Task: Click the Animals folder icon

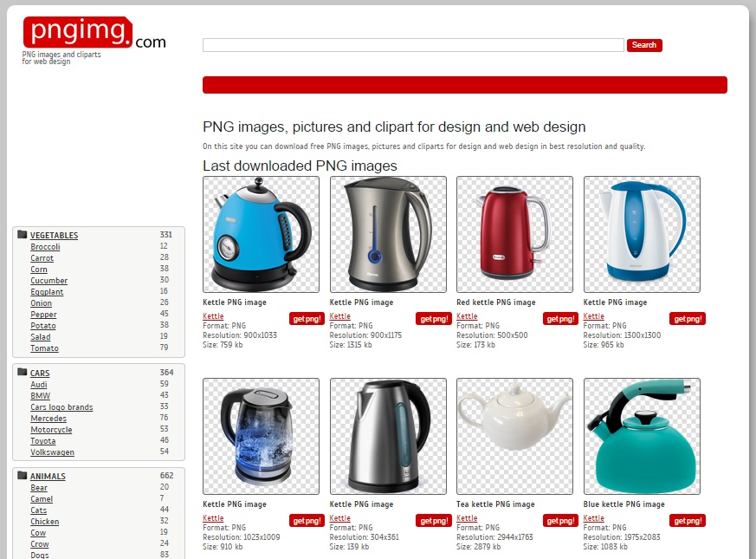Action: pyautogui.click(x=22, y=475)
